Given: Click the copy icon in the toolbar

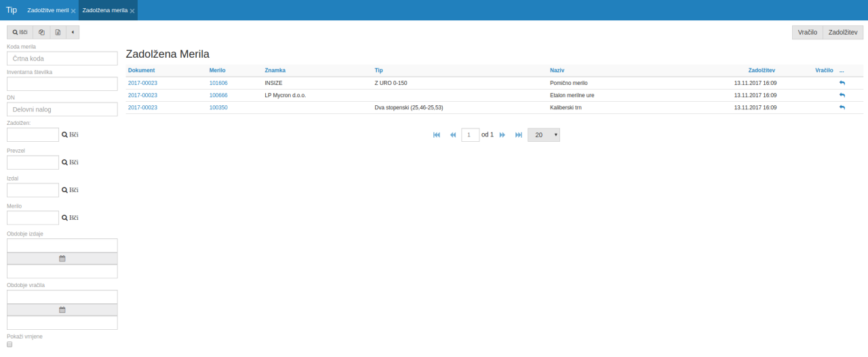Looking at the screenshot, I should (41, 32).
